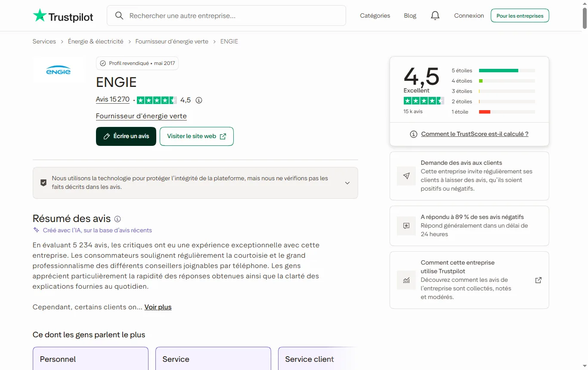Click the Écrire un avis button
This screenshot has width=588, height=370.
126,136
